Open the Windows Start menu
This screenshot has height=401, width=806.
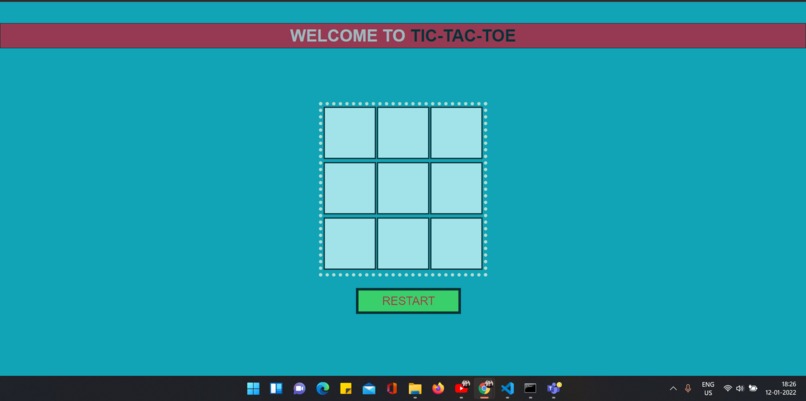[x=253, y=389]
